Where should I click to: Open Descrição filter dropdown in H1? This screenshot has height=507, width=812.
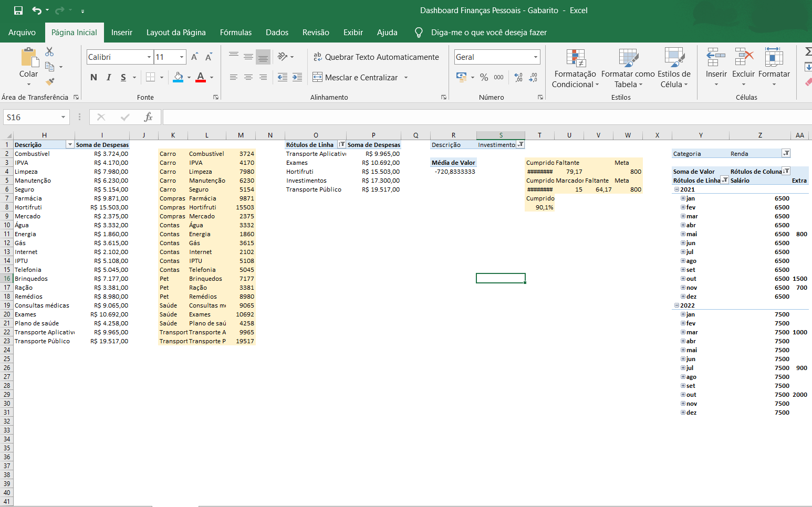70,144
